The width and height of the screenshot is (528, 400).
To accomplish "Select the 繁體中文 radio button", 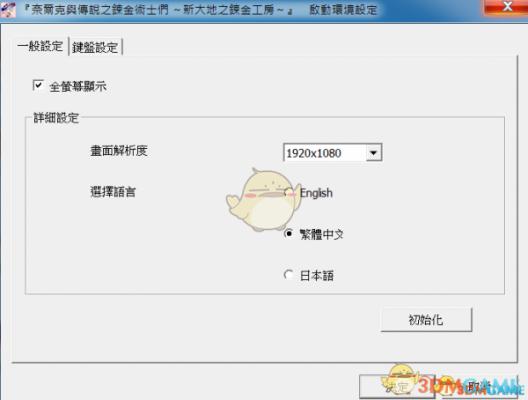I will (x=289, y=233).
